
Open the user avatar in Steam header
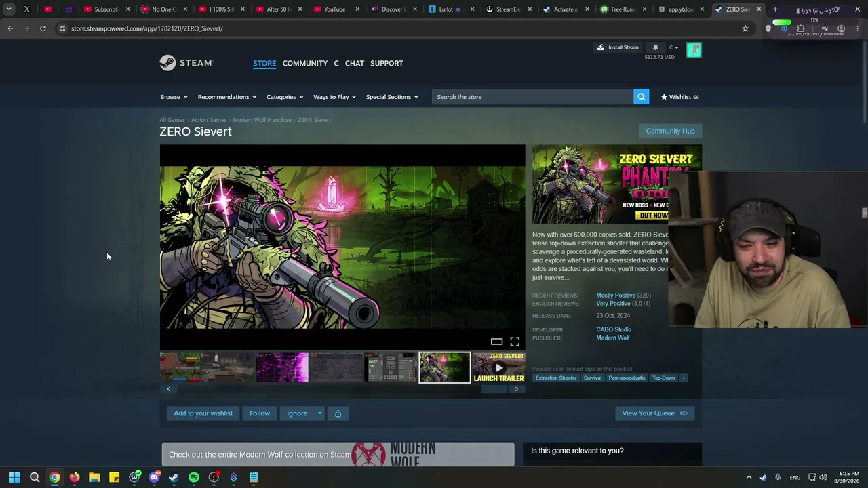[x=694, y=50]
